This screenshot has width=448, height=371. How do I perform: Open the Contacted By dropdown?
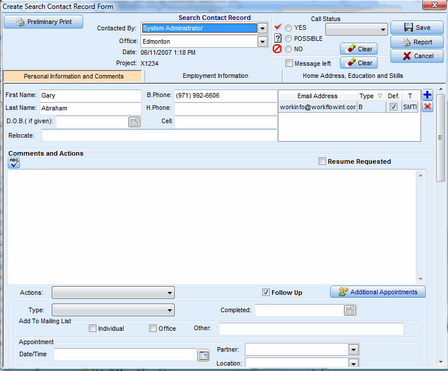263,28
